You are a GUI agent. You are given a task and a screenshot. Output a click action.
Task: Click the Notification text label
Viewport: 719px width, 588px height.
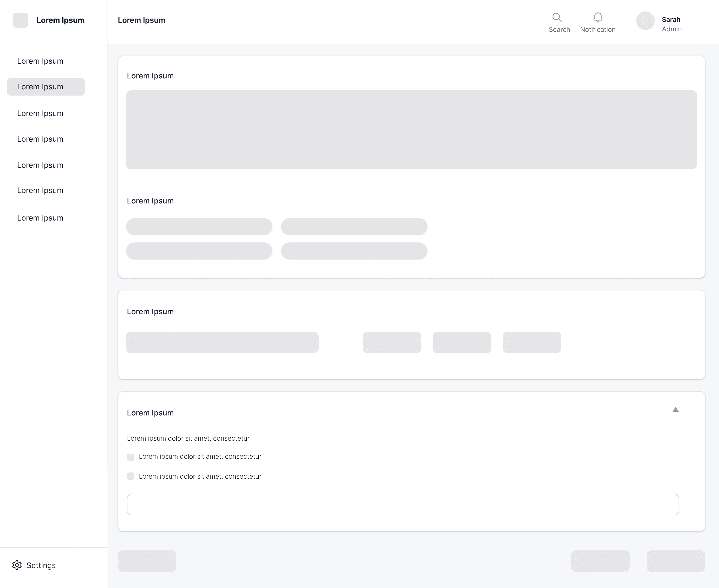point(598,29)
